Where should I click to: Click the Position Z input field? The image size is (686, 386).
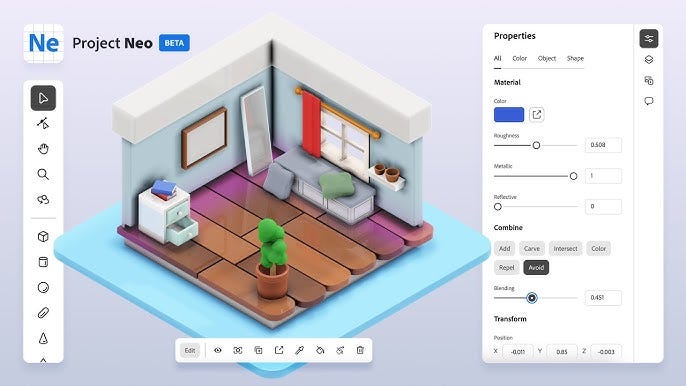tap(606, 351)
